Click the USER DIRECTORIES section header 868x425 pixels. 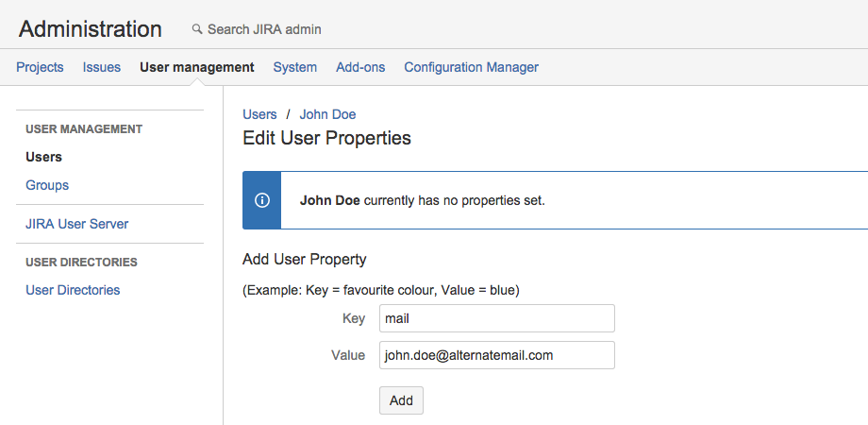[x=81, y=263]
